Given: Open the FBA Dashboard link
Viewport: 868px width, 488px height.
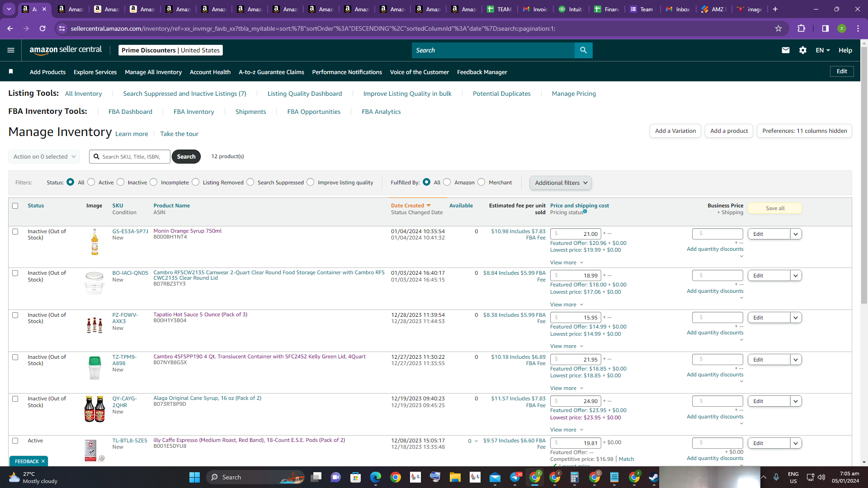Looking at the screenshot, I should tap(130, 112).
